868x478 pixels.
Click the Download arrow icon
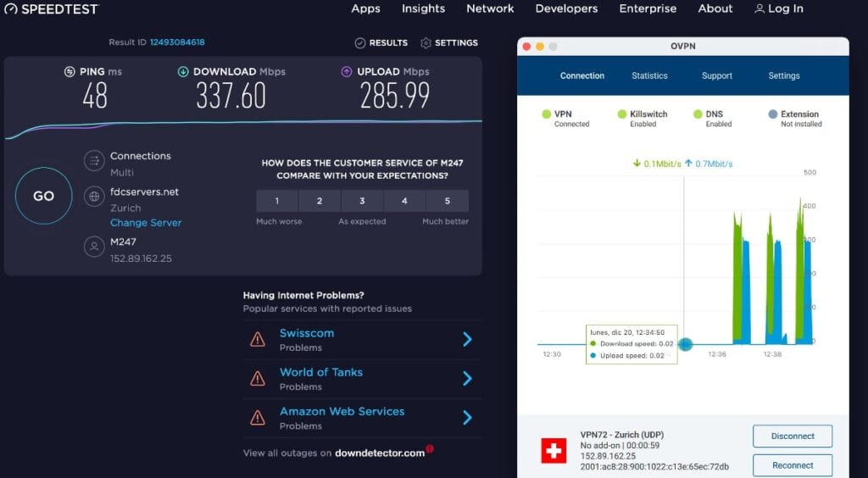tap(183, 71)
